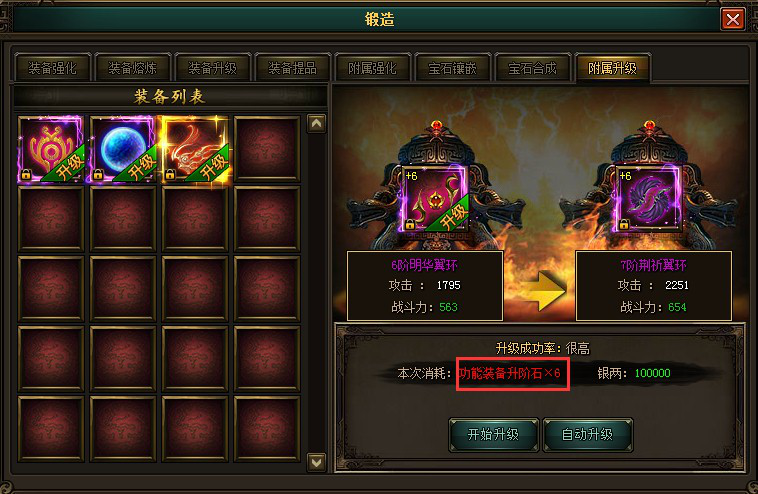The image size is (758, 494).
Task: Click the 开始升级 button
Action: (494, 435)
